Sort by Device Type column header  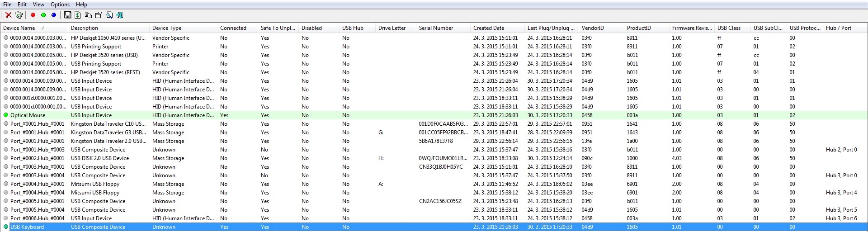[x=183, y=28]
